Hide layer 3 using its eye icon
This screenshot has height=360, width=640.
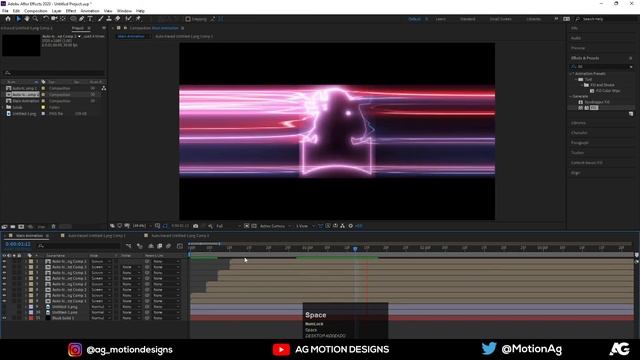(4, 273)
